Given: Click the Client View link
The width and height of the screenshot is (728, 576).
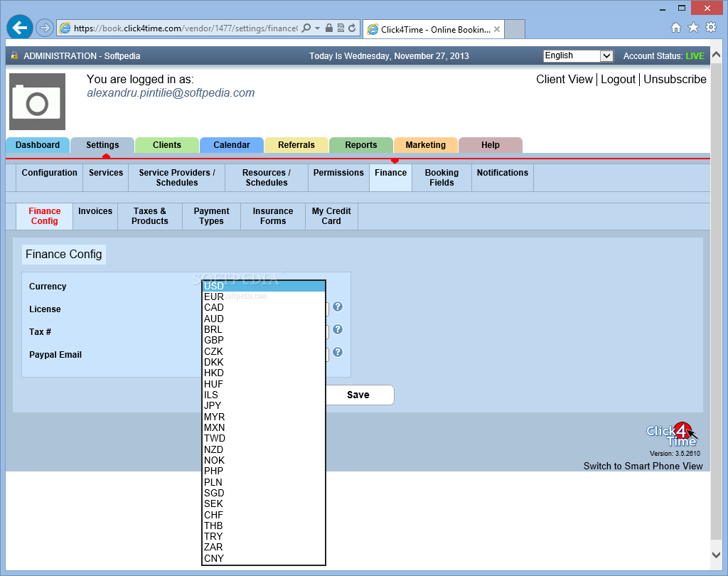Looking at the screenshot, I should click(x=564, y=80).
